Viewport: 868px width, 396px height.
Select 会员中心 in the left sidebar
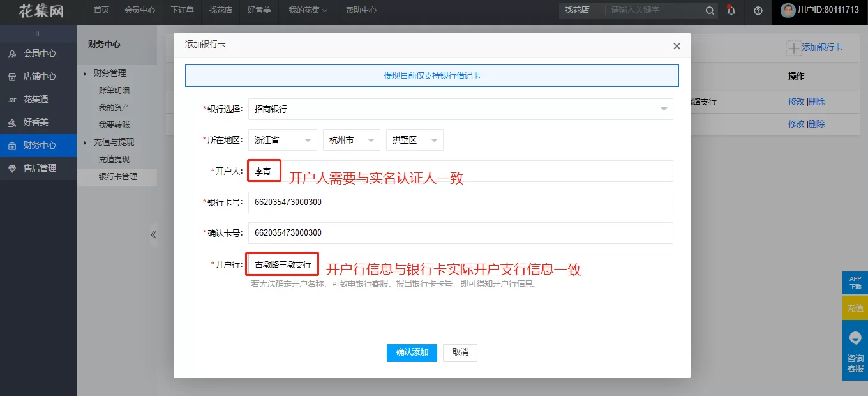40,54
